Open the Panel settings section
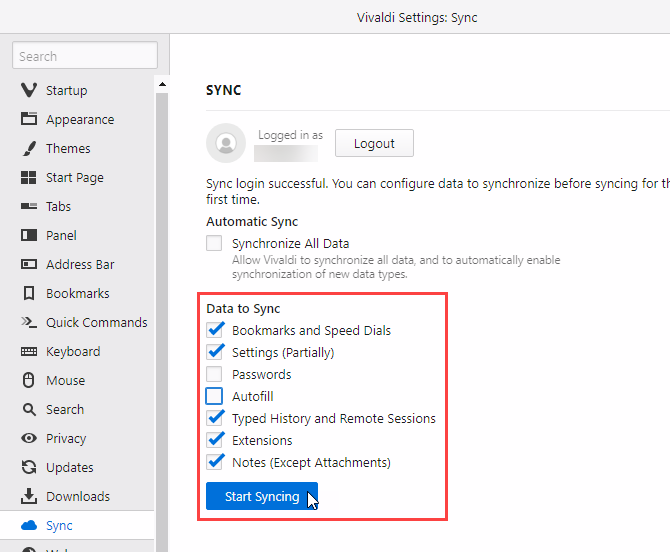 77,235
